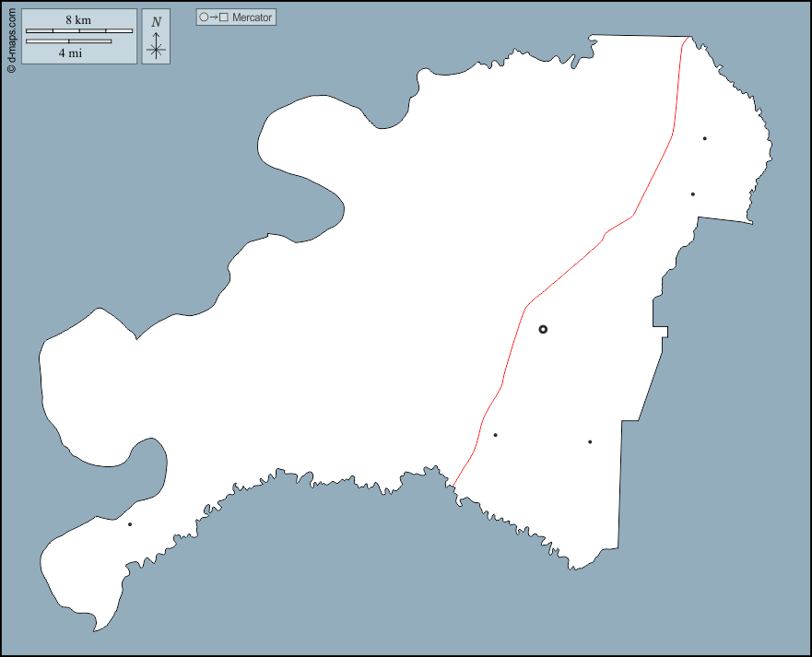Click the letter N above the compass
Screen dimensions: 812x657
pyautogui.click(x=156, y=21)
